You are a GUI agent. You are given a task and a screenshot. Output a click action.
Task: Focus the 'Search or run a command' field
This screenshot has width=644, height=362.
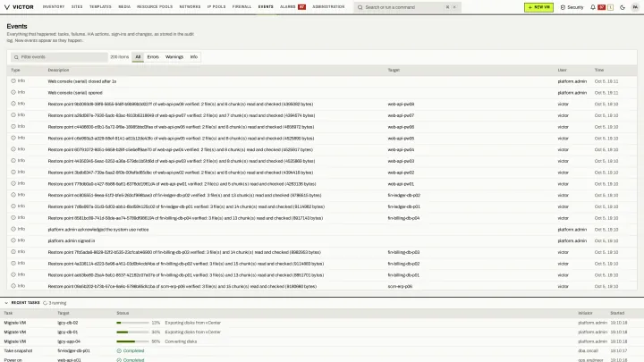coord(408,7)
